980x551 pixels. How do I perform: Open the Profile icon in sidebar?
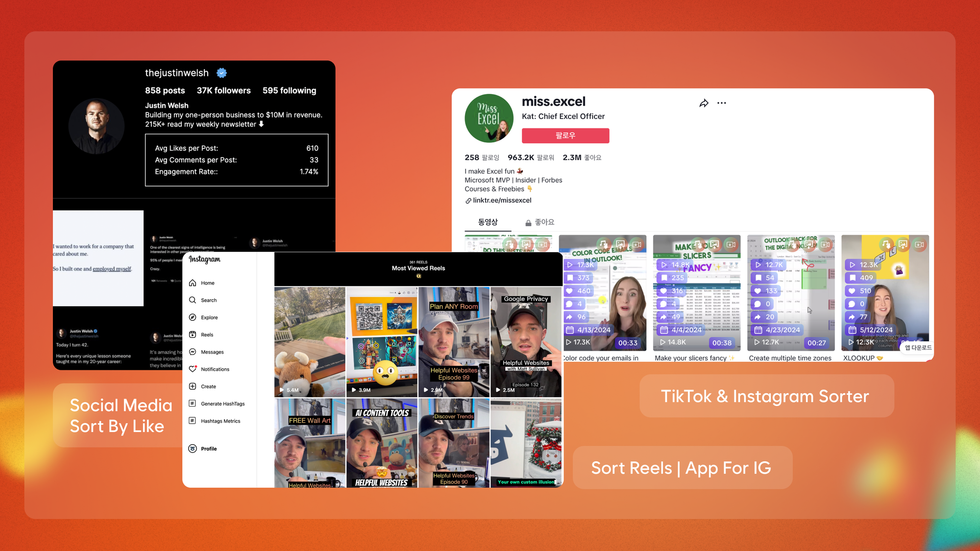tap(193, 449)
